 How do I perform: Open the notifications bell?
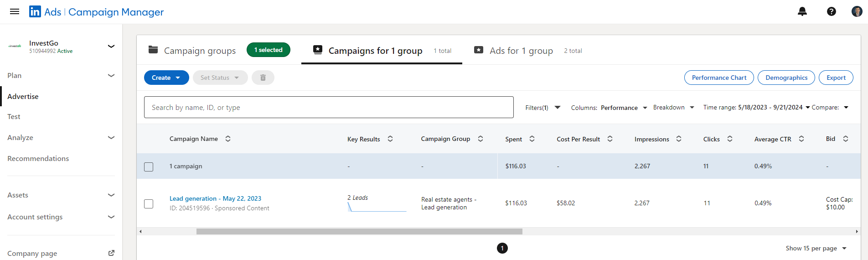click(x=802, y=11)
